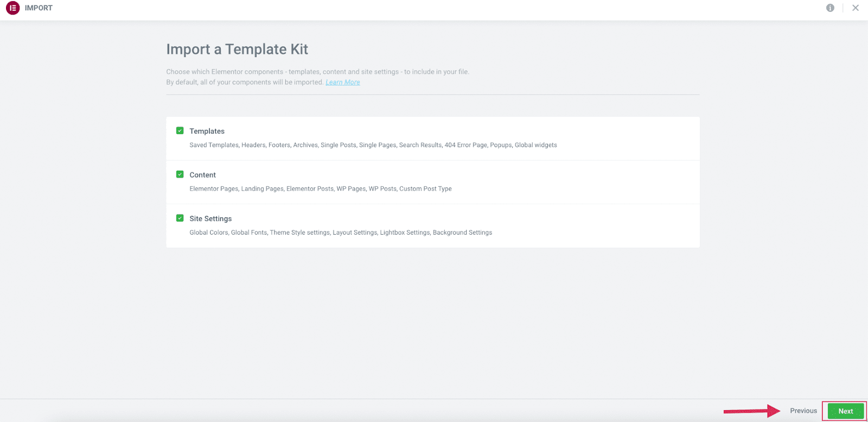
Task: Select the Templates option label
Action: [x=207, y=131]
